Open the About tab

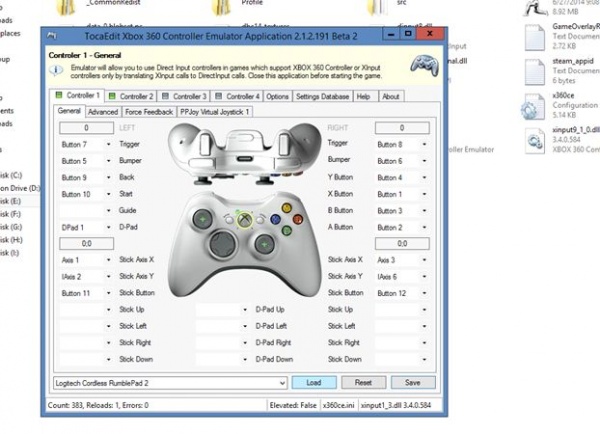391,96
